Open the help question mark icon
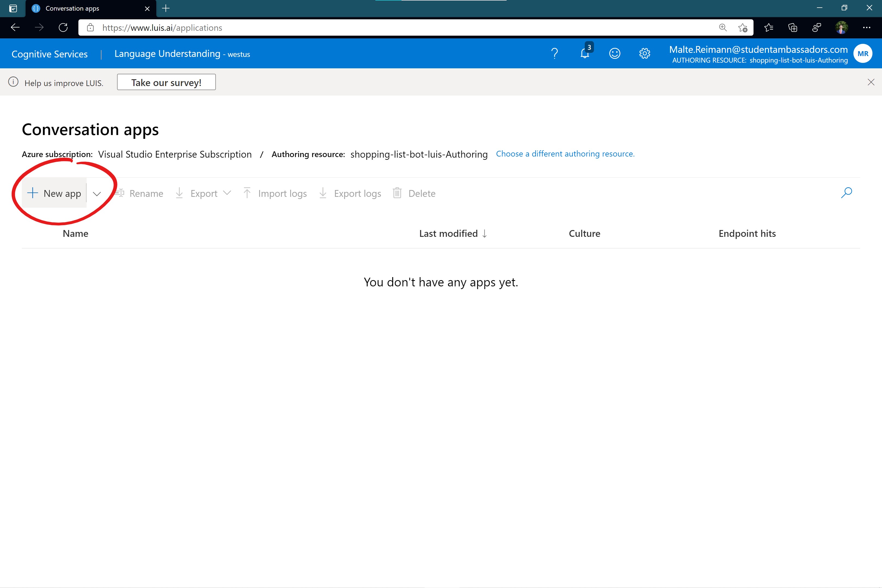The height and width of the screenshot is (588, 882). 555,54
